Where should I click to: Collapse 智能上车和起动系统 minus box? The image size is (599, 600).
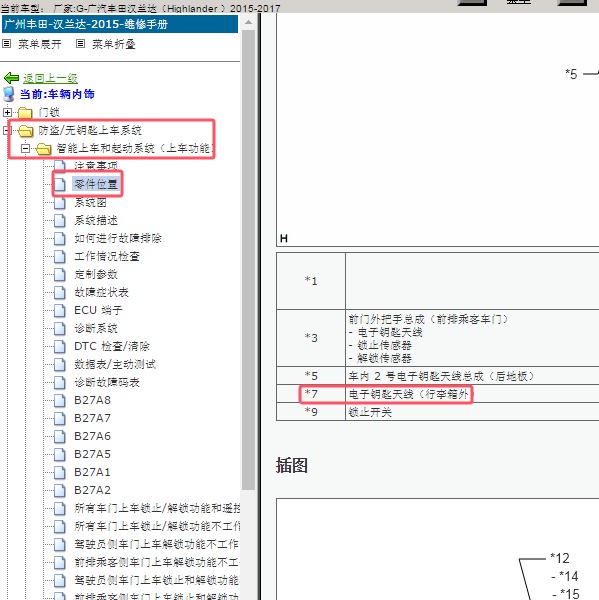[25, 148]
